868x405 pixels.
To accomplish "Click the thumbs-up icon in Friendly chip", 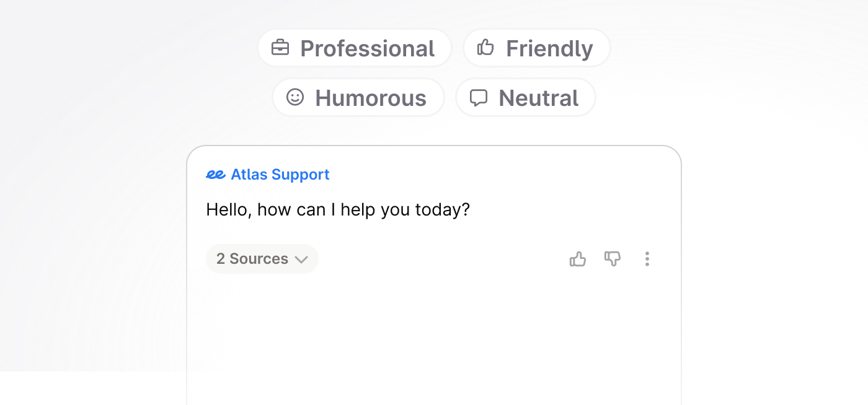I will tap(485, 48).
